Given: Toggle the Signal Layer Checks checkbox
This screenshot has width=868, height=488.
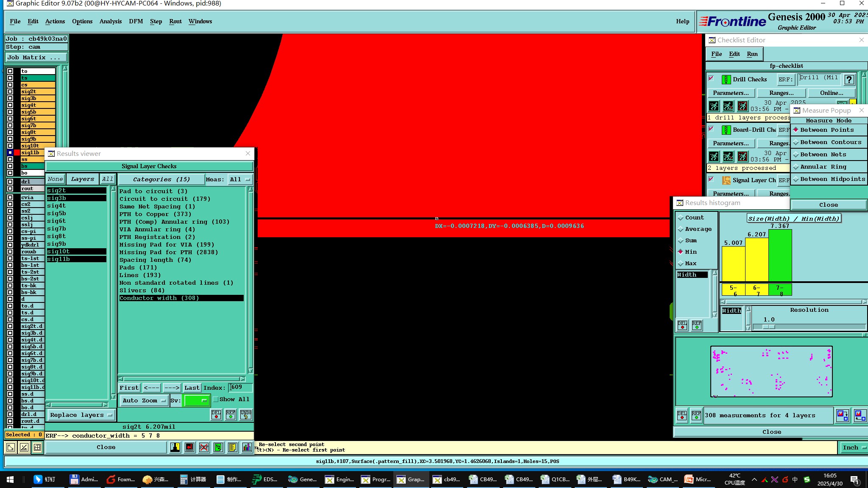Looking at the screenshot, I should pos(711,179).
